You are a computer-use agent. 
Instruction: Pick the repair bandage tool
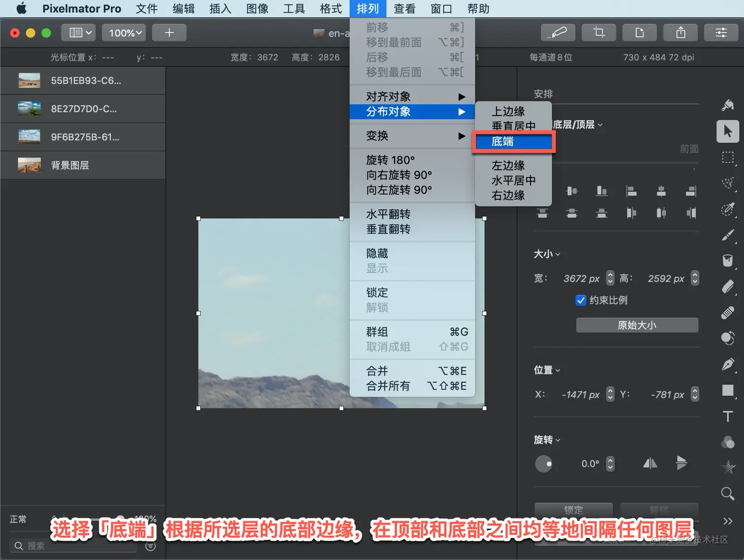pos(728,312)
